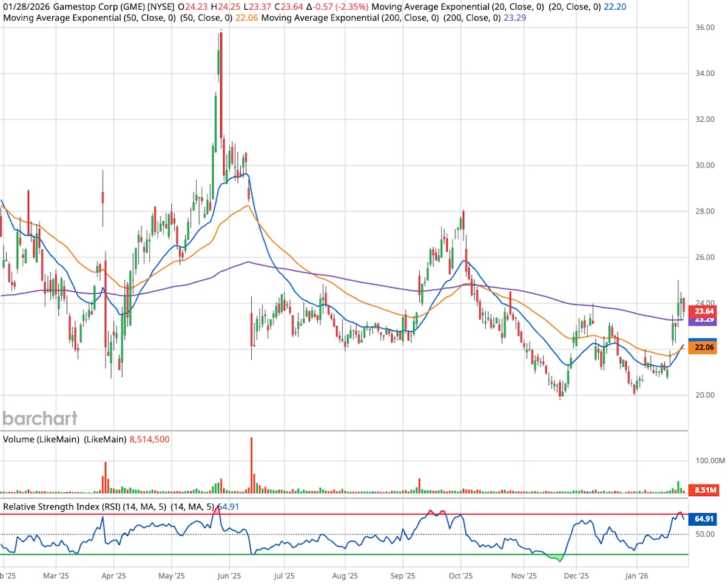Click the red 23.64 last price tag
Image resolution: width=728 pixels, height=584 pixels.
tap(703, 310)
